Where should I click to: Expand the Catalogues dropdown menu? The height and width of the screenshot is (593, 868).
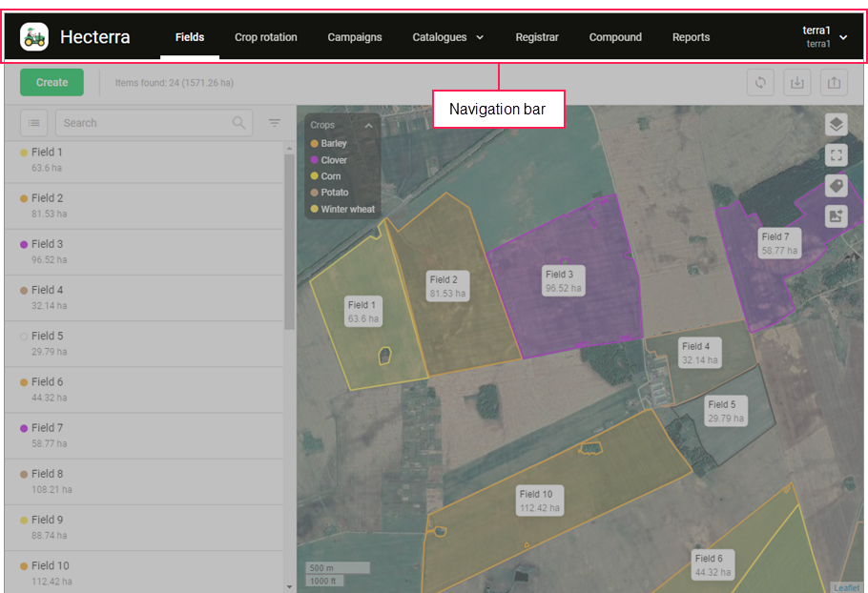(448, 37)
